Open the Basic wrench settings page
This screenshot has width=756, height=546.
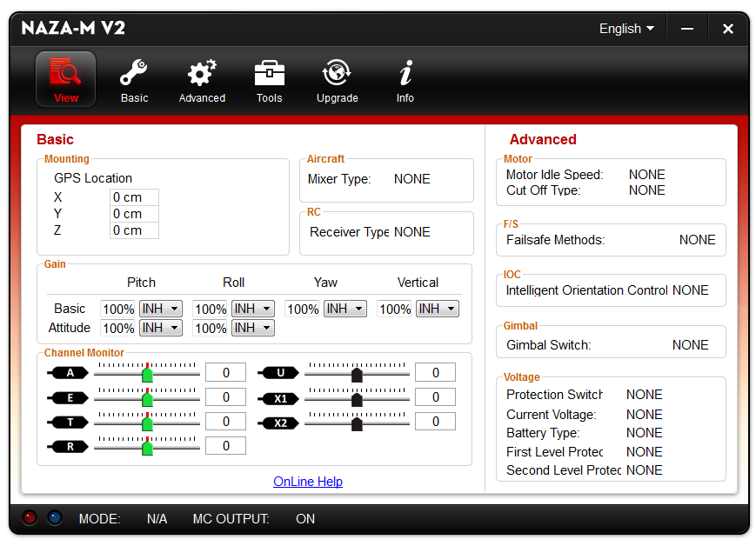coord(134,79)
